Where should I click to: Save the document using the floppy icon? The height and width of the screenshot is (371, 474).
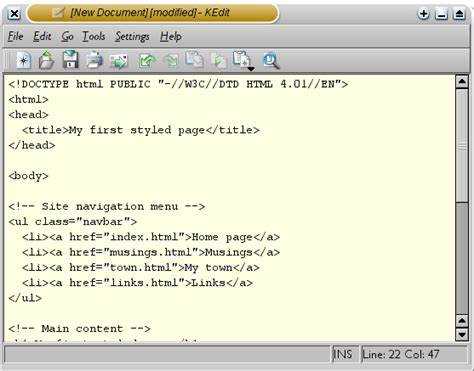click(x=71, y=60)
